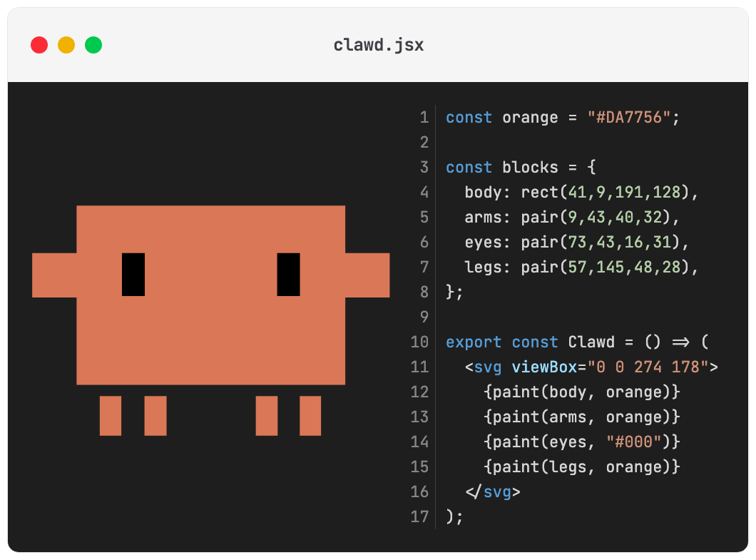Click the "Clawd" identifier on line 10
Screen dimensions: 756x560
coord(591,342)
